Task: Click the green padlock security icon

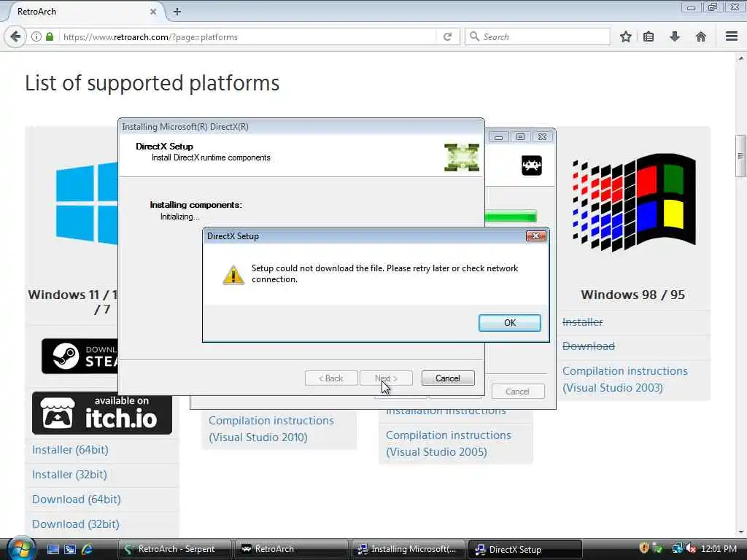Action: 50,36
